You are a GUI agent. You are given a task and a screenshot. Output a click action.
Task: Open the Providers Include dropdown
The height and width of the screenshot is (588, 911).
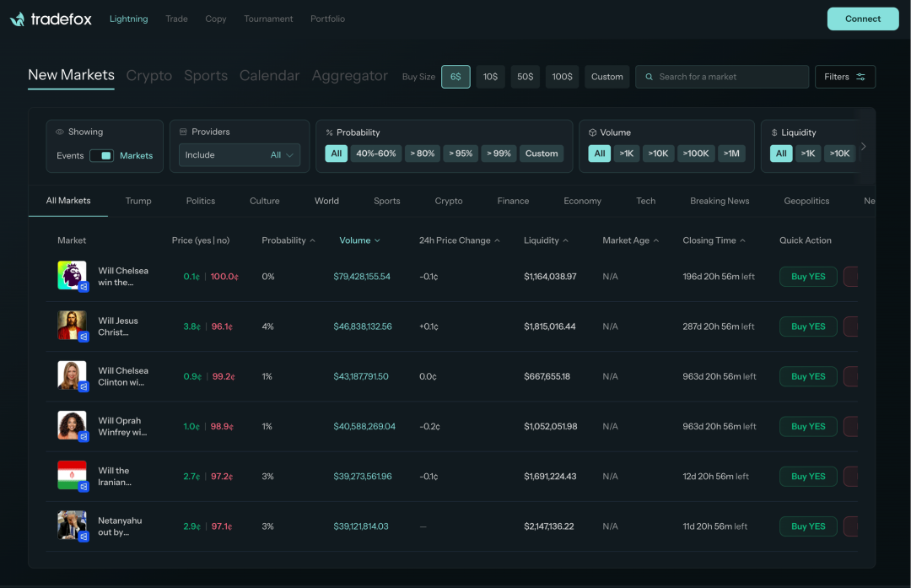click(x=240, y=155)
